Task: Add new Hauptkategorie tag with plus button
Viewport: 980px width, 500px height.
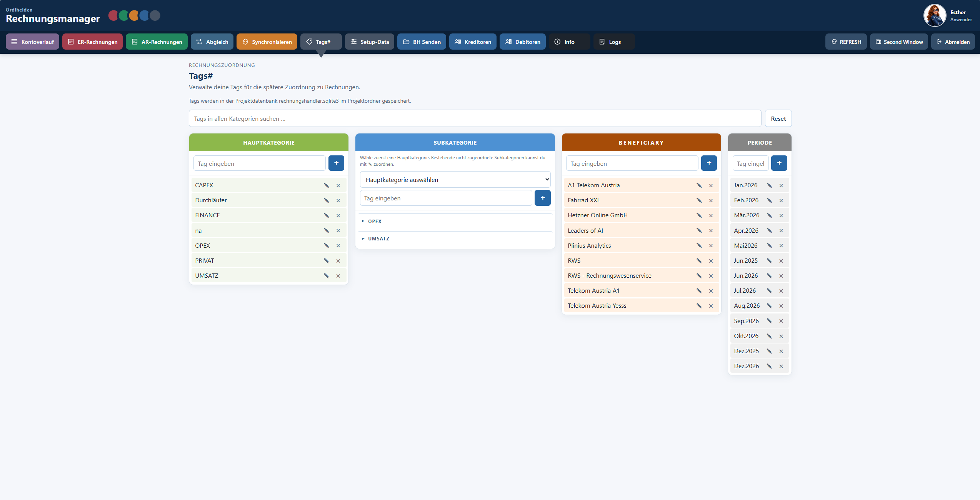Action: pyautogui.click(x=336, y=163)
